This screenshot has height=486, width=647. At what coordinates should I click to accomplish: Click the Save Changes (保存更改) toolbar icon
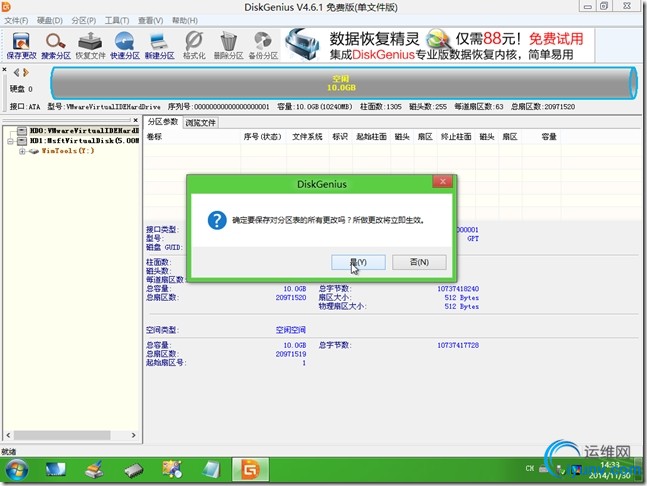tap(21, 46)
